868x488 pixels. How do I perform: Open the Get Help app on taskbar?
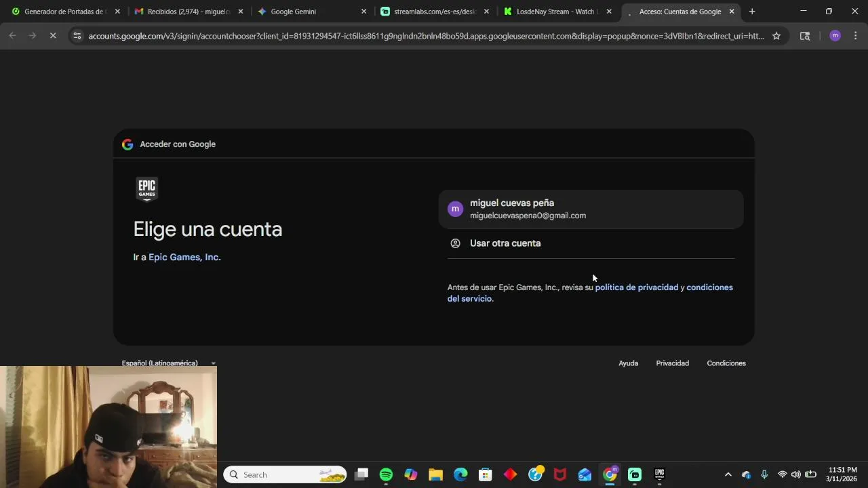tap(536, 473)
